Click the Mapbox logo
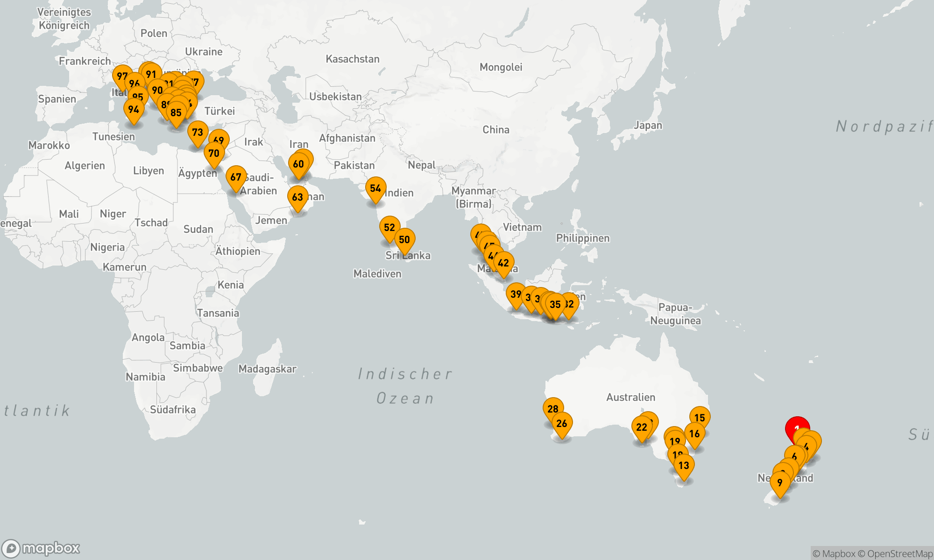Image resolution: width=934 pixels, height=560 pixels. pos(41,548)
